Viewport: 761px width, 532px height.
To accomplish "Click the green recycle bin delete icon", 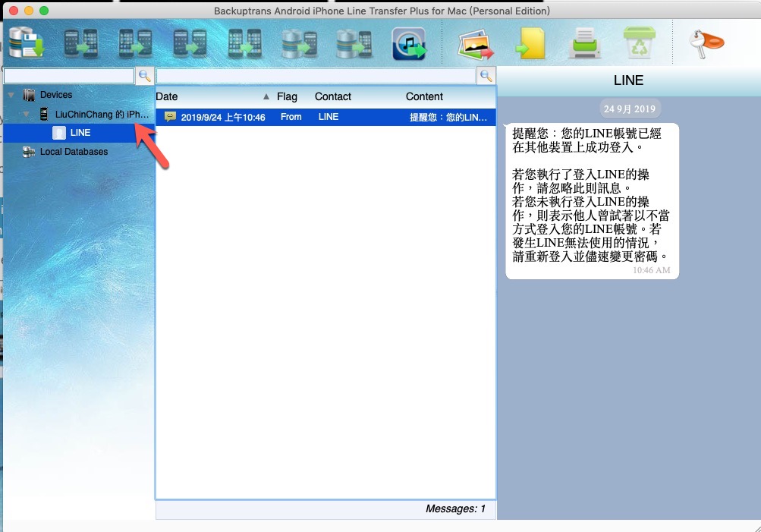I will [639, 42].
